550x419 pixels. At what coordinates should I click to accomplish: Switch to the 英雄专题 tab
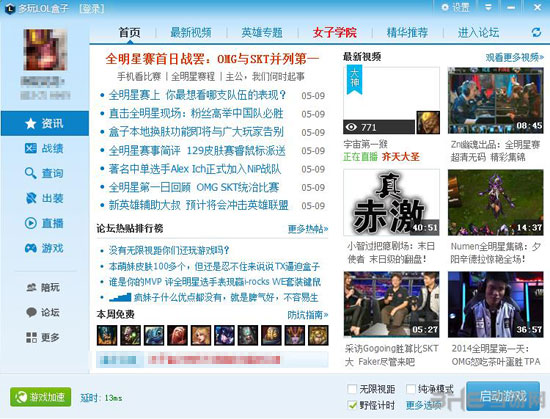(x=262, y=33)
